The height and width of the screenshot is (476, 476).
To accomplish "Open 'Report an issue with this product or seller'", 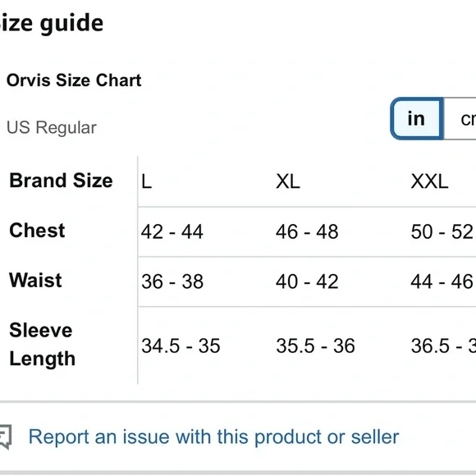I will tap(213, 437).
